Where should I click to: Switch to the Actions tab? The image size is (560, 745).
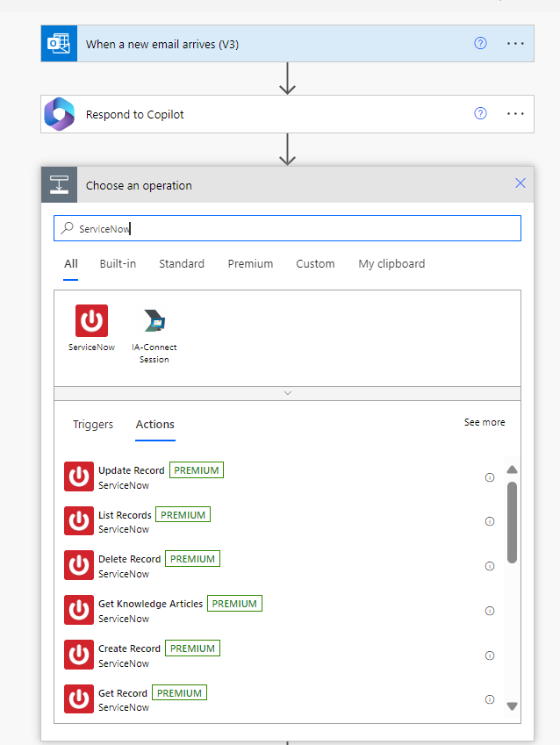tap(155, 425)
